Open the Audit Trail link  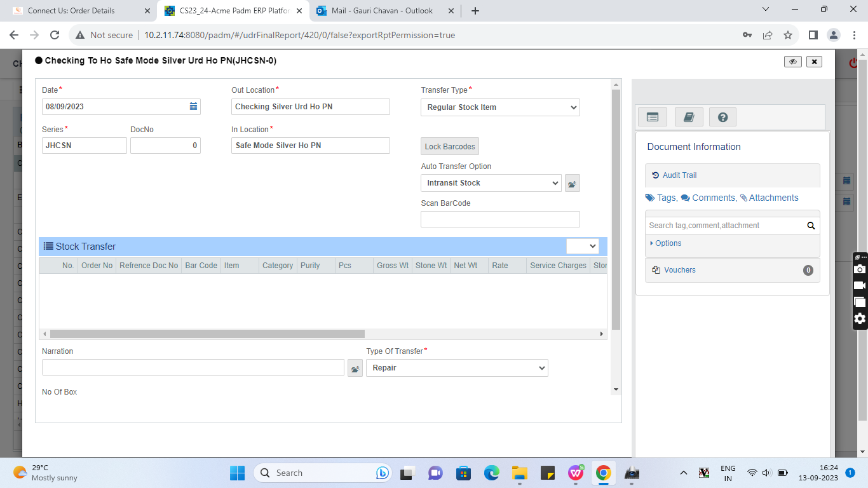click(x=674, y=175)
